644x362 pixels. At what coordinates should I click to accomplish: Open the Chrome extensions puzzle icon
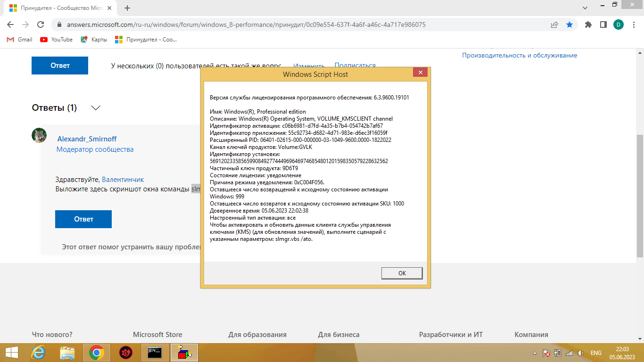tap(588, 25)
